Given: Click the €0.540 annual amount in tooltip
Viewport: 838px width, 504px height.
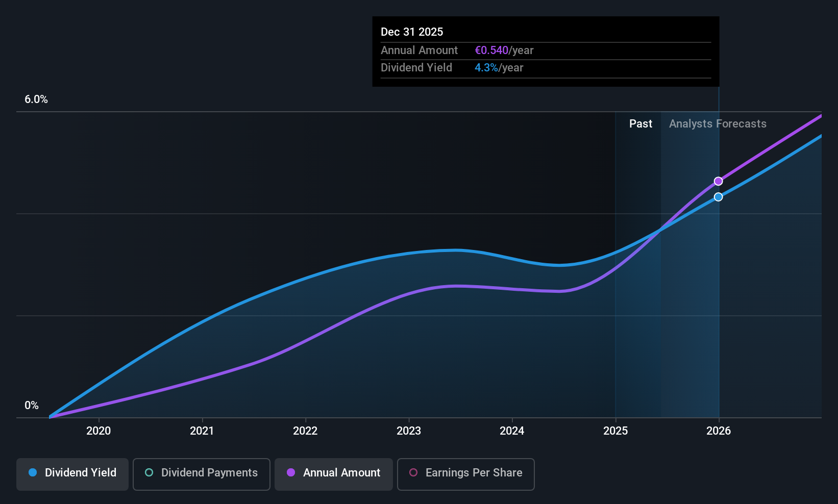Looking at the screenshot, I should coord(491,51).
